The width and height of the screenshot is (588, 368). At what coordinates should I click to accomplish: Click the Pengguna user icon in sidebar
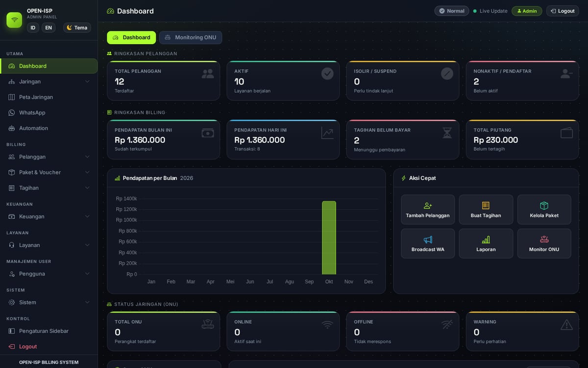(x=12, y=274)
